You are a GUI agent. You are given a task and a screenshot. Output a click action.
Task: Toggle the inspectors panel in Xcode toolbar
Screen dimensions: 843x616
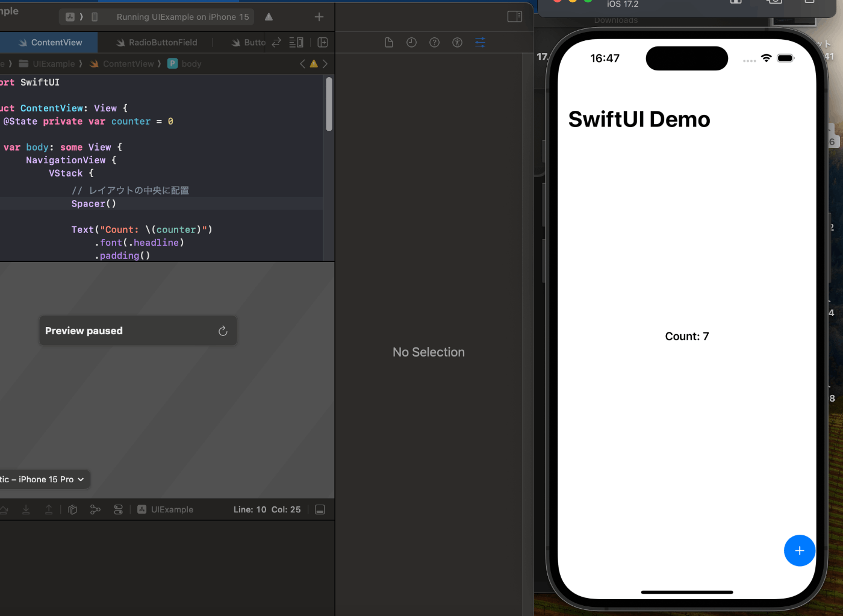pos(515,16)
